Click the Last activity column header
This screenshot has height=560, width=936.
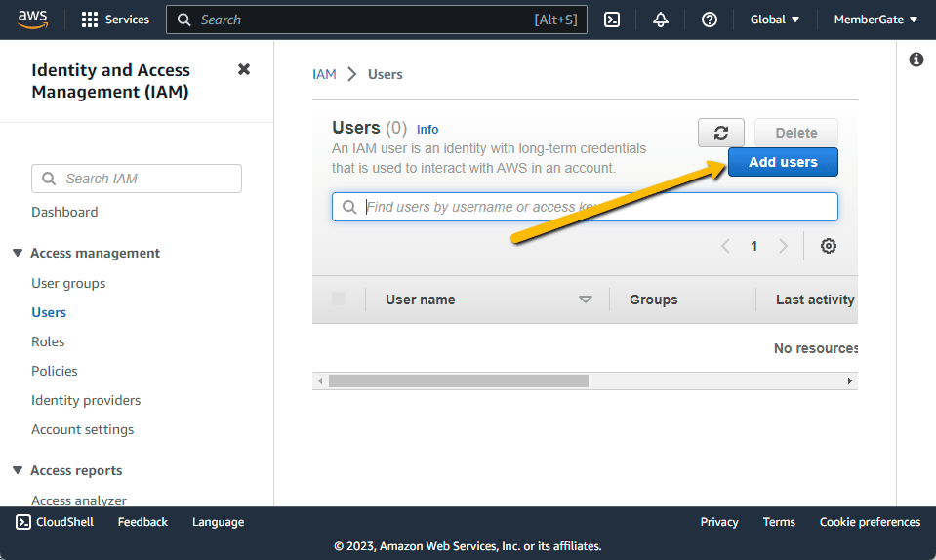(x=815, y=300)
